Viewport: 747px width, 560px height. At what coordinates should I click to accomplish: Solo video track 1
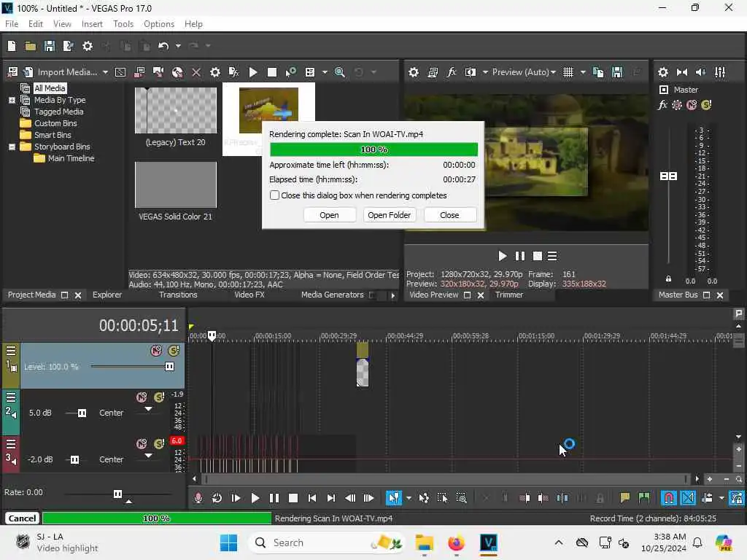click(x=174, y=351)
